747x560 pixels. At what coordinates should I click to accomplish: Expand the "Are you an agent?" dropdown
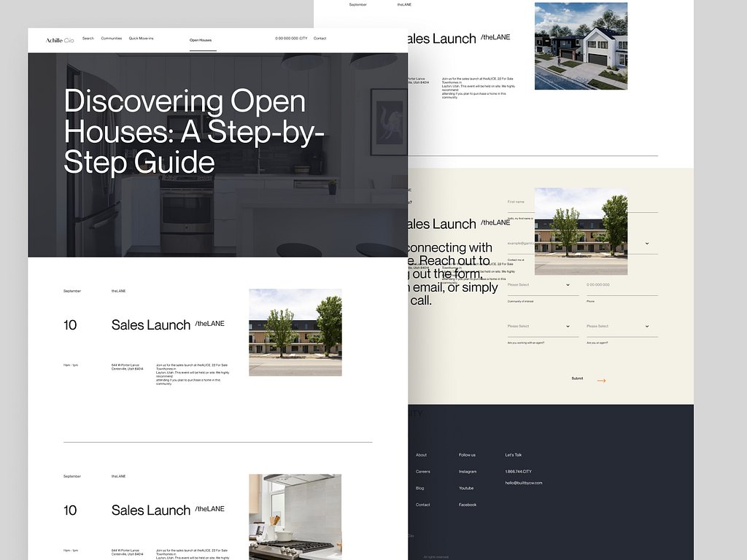tap(617, 326)
